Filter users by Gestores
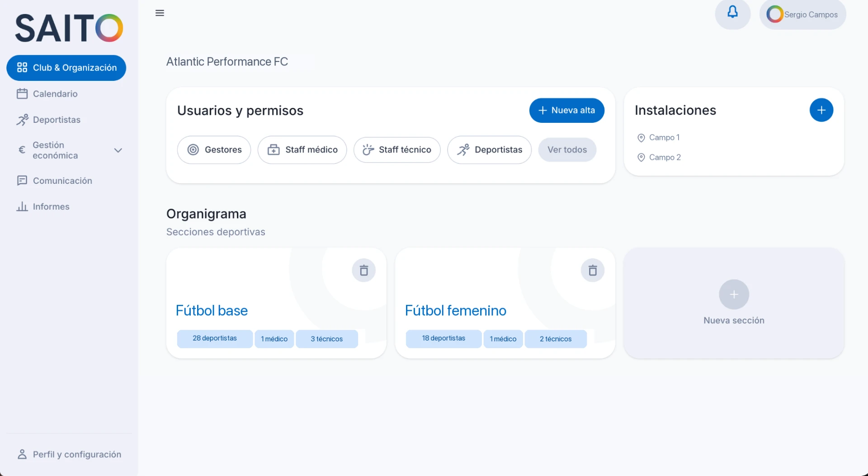This screenshot has width=868, height=476. [x=214, y=150]
